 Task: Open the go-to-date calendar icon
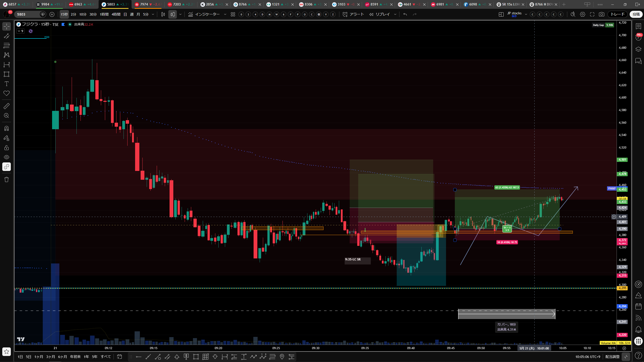click(x=119, y=357)
